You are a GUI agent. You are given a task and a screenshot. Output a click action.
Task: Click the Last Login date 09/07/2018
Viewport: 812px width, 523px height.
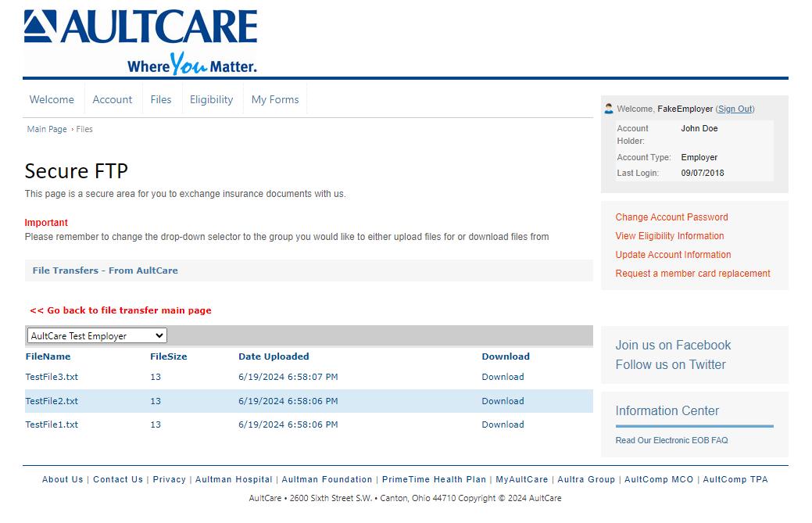click(703, 173)
